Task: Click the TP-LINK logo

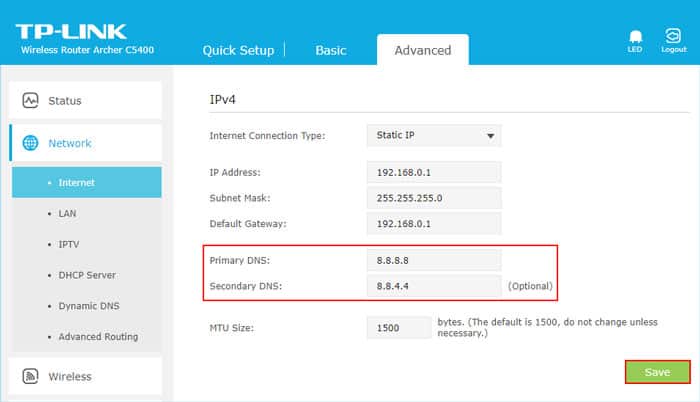Action: coord(71,32)
